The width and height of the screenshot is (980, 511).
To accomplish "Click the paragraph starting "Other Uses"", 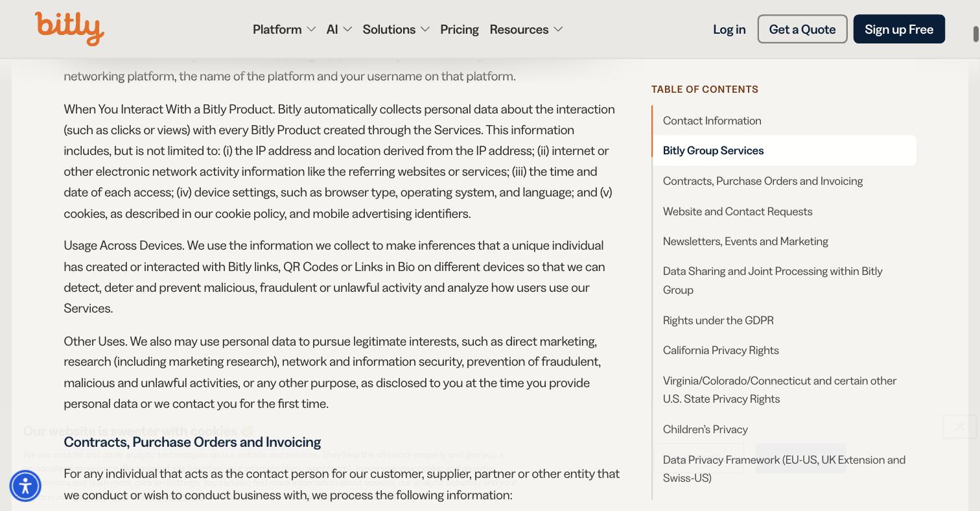I will pos(332,372).
